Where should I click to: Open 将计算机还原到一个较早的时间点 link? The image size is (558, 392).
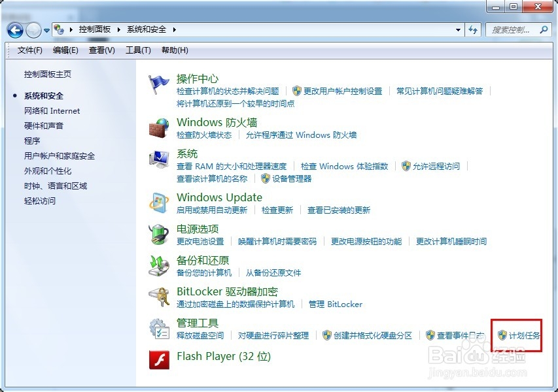[x=235, y=104]
